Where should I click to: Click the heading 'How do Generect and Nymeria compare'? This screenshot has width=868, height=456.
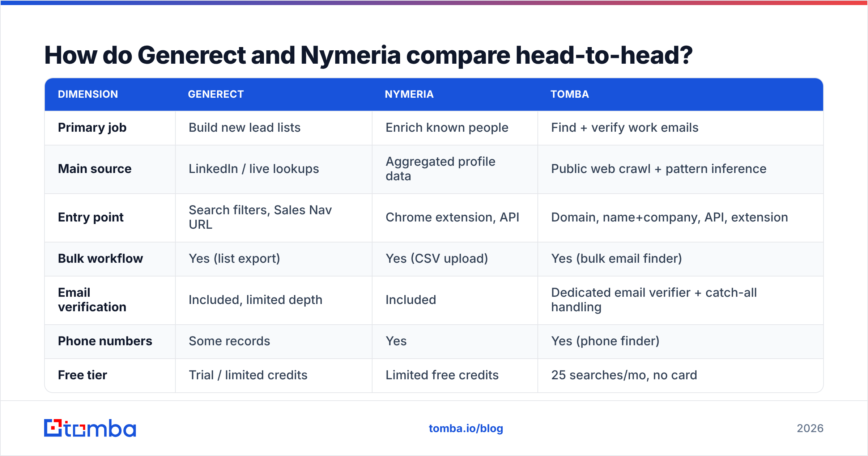pyautogui.click(x=368, y=55)
